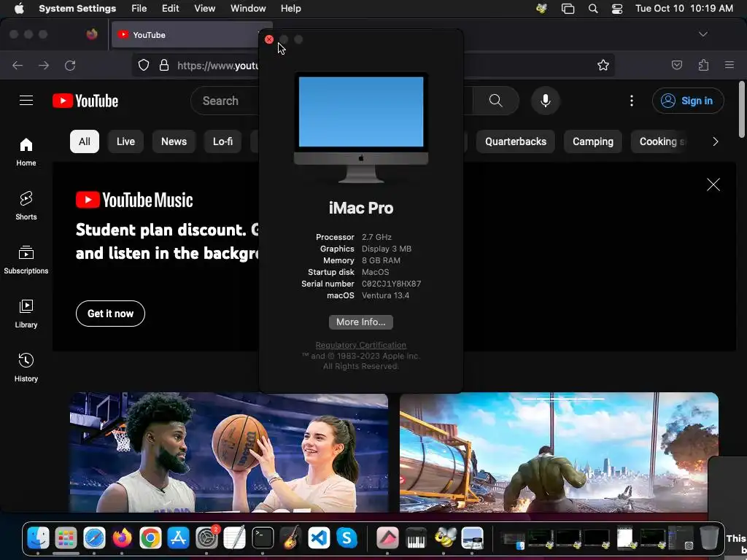Click Sign in button on YouTube

coord(688,101)
